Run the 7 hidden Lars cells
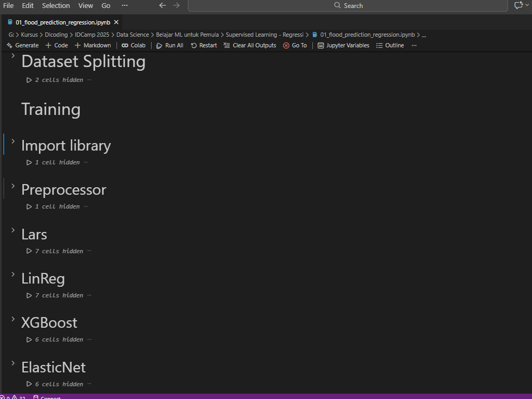This screenshot has width=532, height=399. tap(29, 251)
